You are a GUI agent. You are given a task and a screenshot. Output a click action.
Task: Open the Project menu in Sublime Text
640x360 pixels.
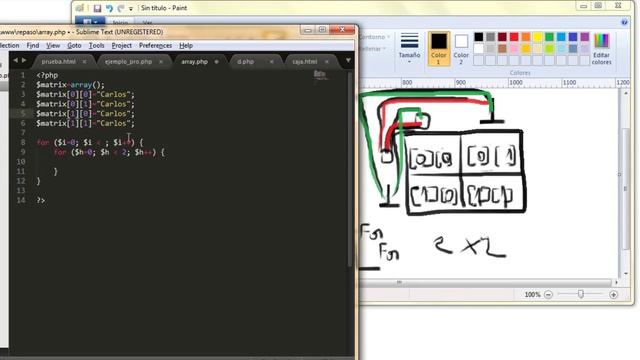tap(122, 46)
